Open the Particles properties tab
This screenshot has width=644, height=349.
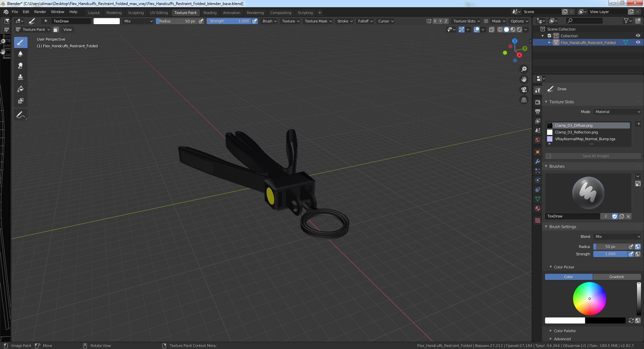[538, 171]
